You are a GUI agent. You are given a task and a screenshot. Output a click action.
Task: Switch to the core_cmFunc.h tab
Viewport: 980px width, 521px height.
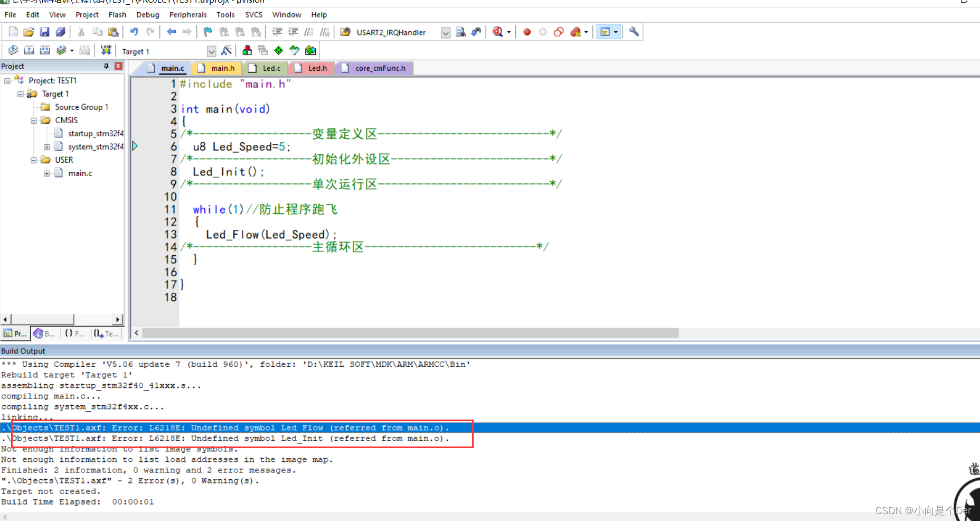click(374, 68)
